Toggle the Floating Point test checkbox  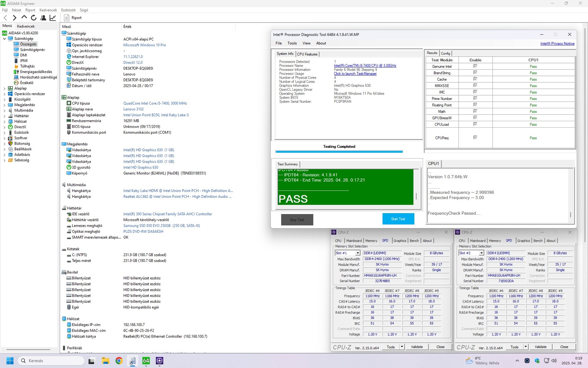[x=475, y=105]
